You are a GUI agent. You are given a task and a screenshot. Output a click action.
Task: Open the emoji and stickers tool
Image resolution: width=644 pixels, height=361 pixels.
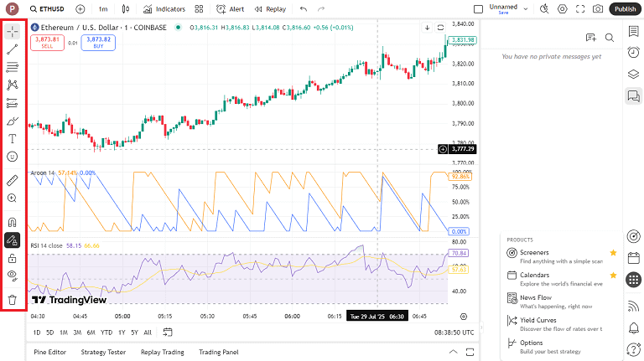13,157
